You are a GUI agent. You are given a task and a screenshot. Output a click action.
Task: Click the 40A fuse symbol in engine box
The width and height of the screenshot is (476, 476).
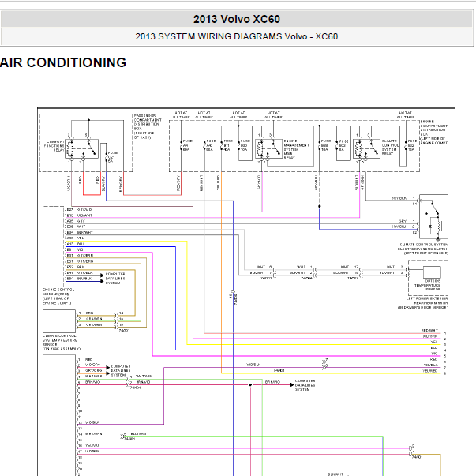click(x=221, y=145)
